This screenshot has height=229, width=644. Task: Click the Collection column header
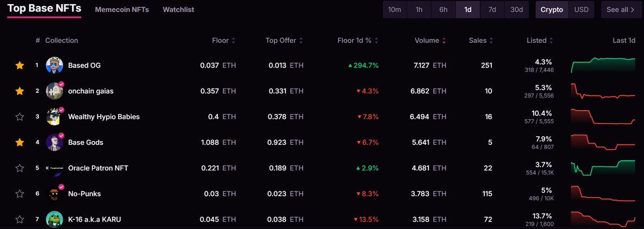[x=61, y=40]
